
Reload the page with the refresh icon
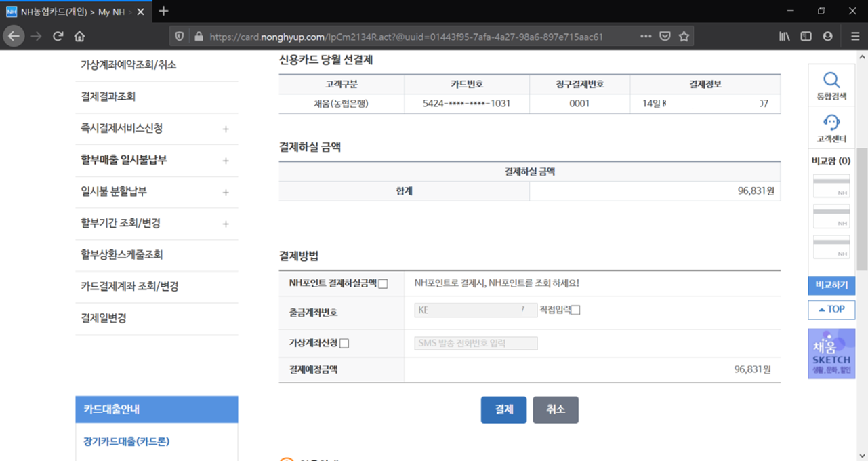pos(58,36)
